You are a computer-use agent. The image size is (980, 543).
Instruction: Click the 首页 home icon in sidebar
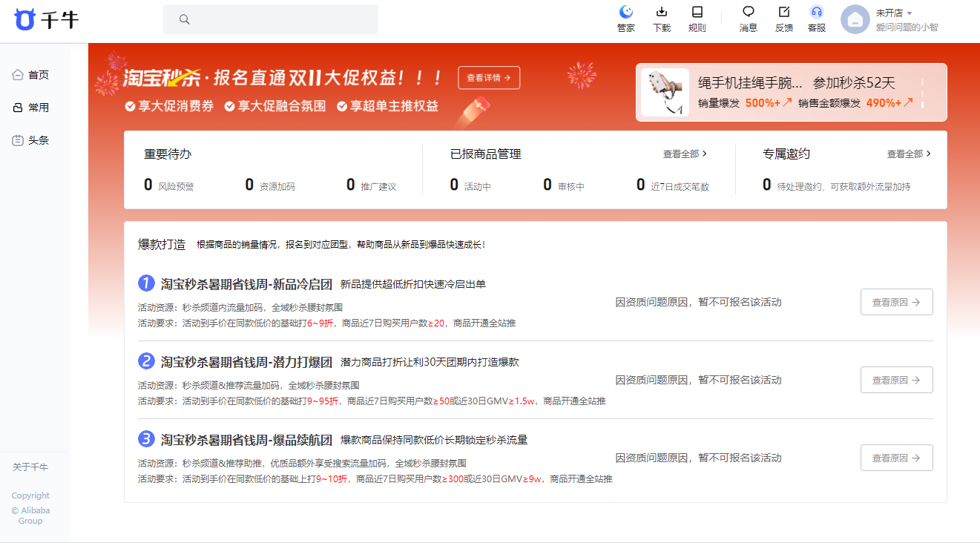(x=18, y=75)
